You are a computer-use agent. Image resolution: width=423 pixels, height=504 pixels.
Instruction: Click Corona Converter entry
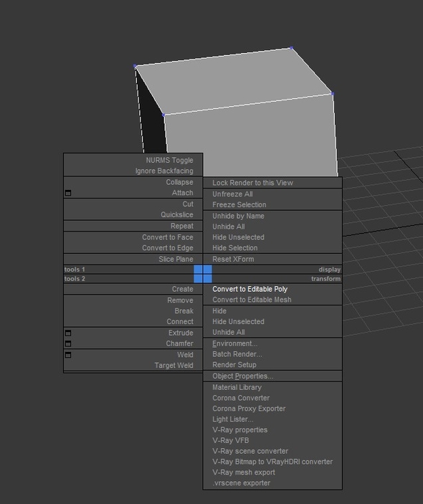[x=241, y=398]
